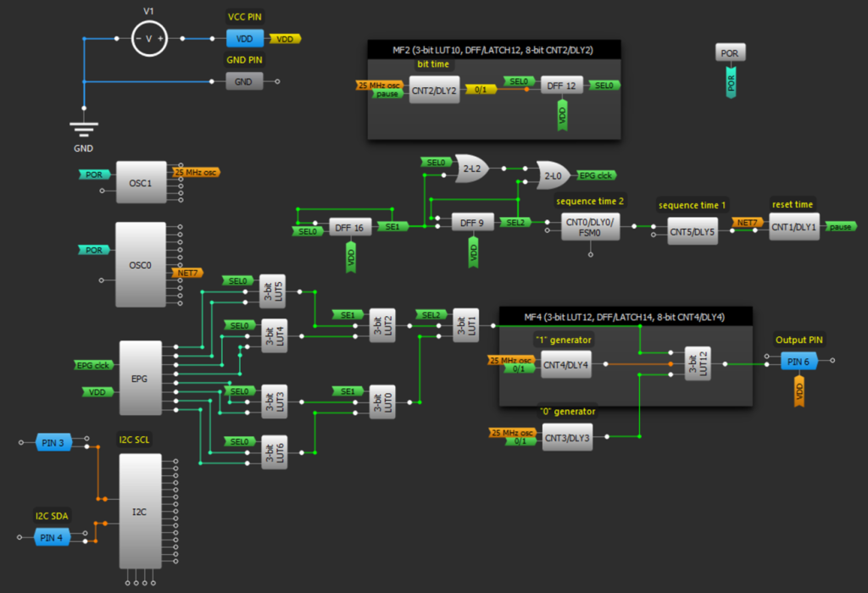The width and height of the screenshot is (868, 593).
Task: Click the VDD pin block near VCC PIN label
Action: 244,38
